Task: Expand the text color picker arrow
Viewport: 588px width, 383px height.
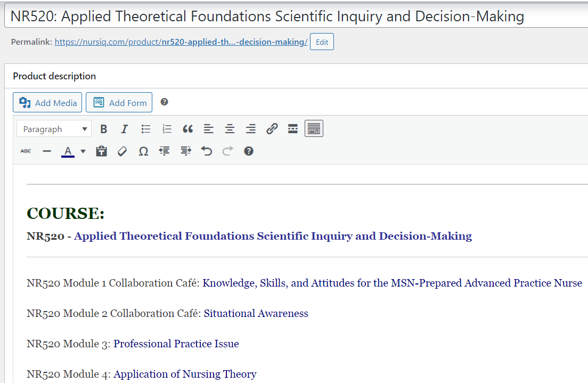Action: (x=83, y=151)
